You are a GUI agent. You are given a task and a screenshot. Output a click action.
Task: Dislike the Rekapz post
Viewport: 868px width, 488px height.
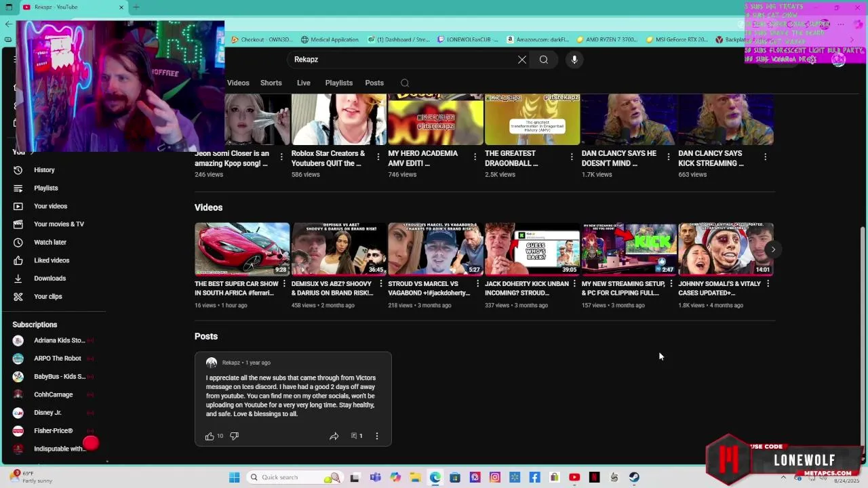234,436
